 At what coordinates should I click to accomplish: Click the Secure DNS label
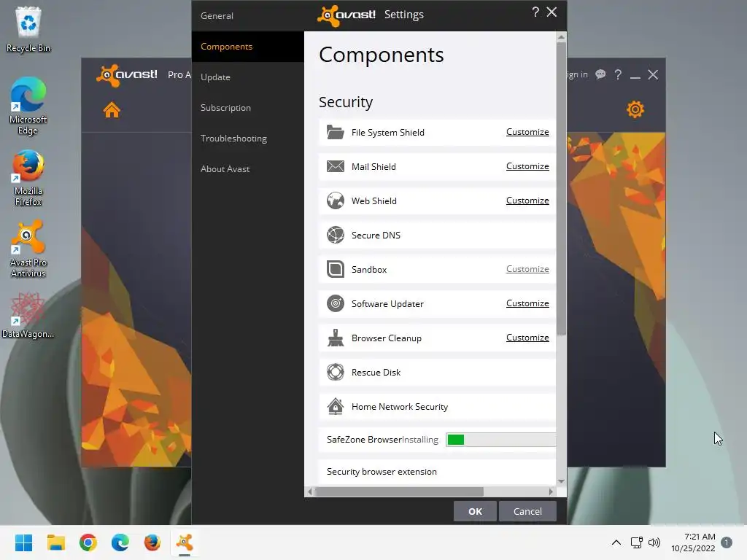point(376,236)
